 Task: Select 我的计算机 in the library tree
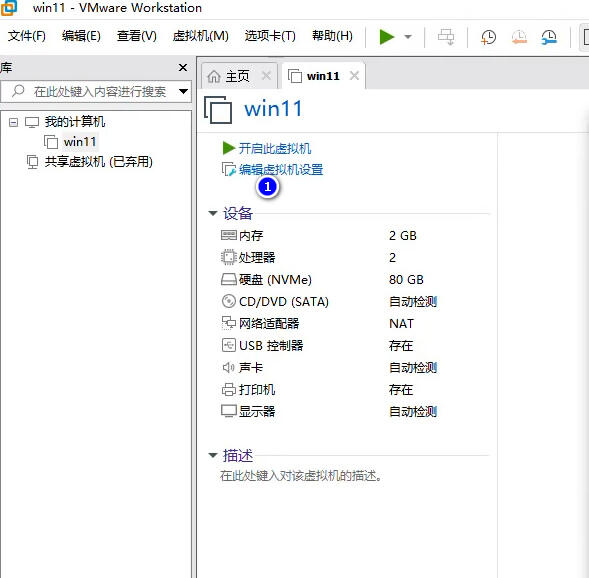[x=75, y=122]
